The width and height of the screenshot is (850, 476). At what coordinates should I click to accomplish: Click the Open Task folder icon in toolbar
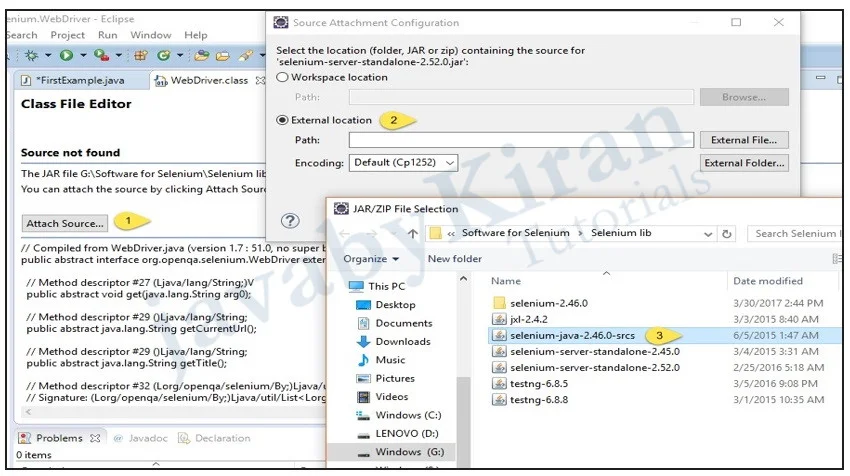coord(223,55)
